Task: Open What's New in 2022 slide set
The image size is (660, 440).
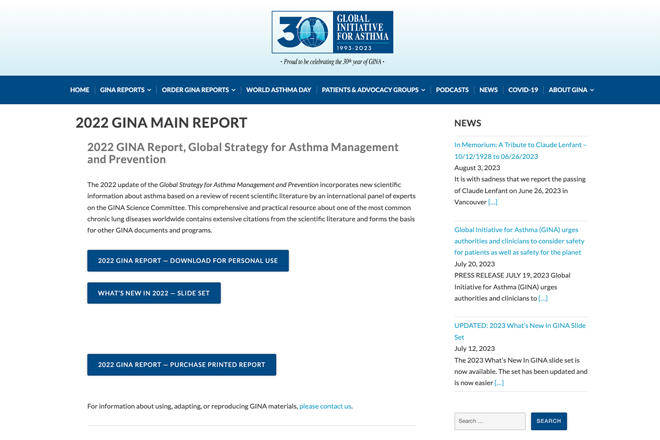Action: click(x=154, y=293)
